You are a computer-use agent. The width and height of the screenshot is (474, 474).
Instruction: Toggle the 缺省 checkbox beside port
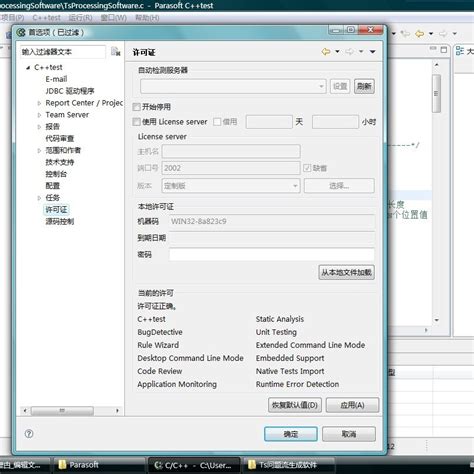tap(307, 168)
